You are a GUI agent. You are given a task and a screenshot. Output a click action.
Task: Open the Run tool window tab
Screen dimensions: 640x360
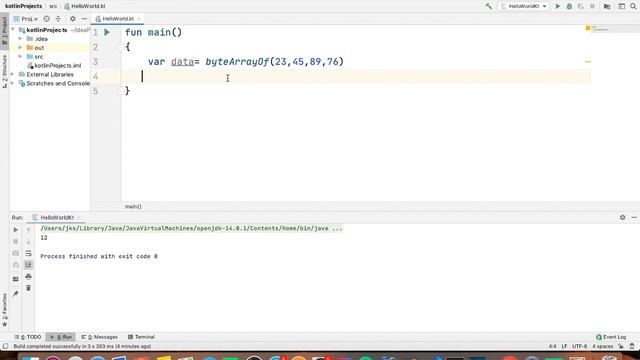click(x=60, y=337)
